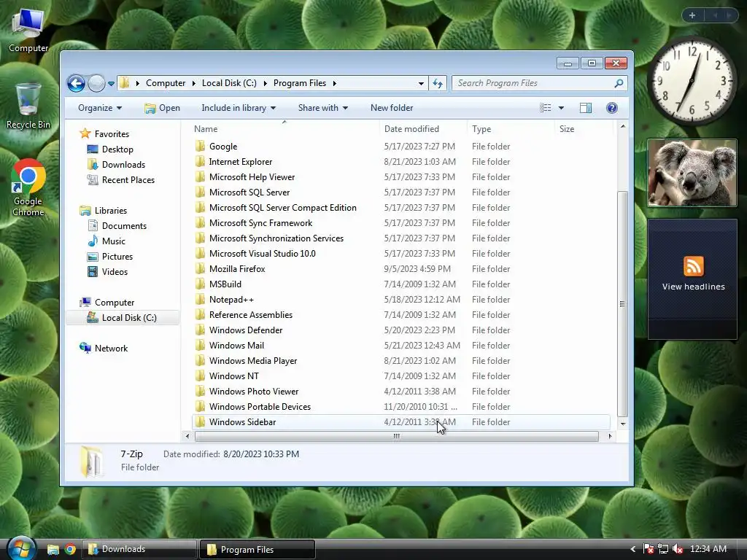Expand the Include in library dropdown
The width and height of the screenshot is (747, 560).
point(239,108)
